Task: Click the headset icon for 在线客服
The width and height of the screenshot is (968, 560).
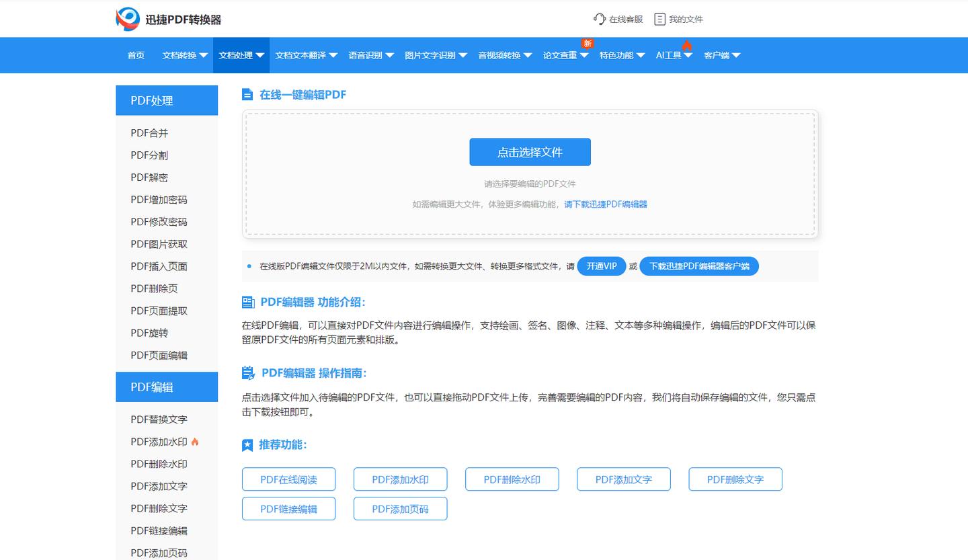Action: [x=599, y=19]
